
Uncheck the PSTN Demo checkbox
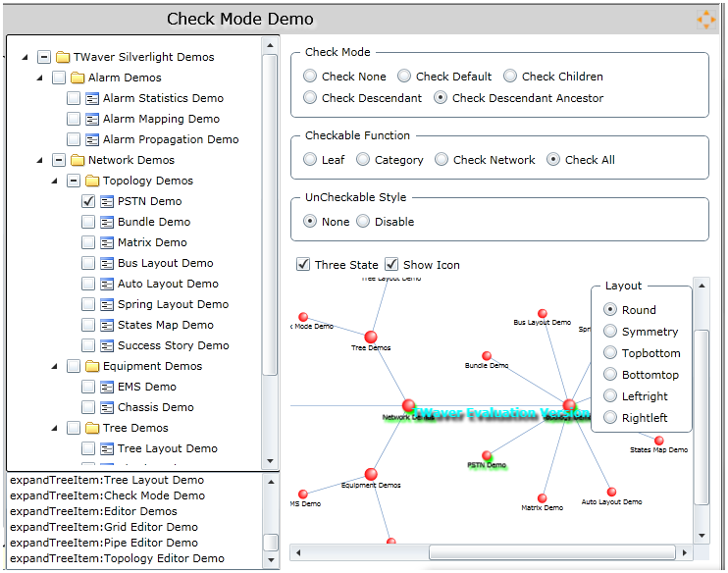pos(88,201)
